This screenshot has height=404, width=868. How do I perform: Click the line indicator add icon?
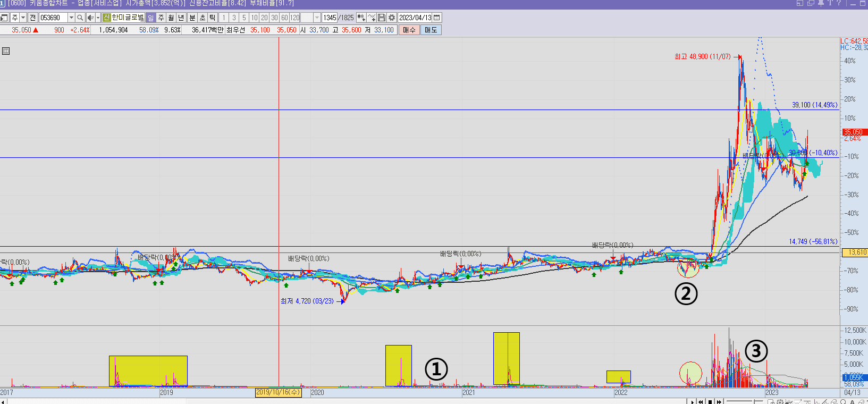click(372, 18)
